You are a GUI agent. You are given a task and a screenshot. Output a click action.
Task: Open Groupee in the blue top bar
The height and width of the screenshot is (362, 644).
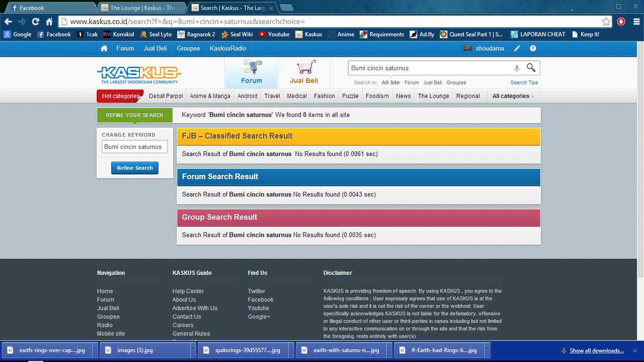pyautogui.click(x=188, y=48)
